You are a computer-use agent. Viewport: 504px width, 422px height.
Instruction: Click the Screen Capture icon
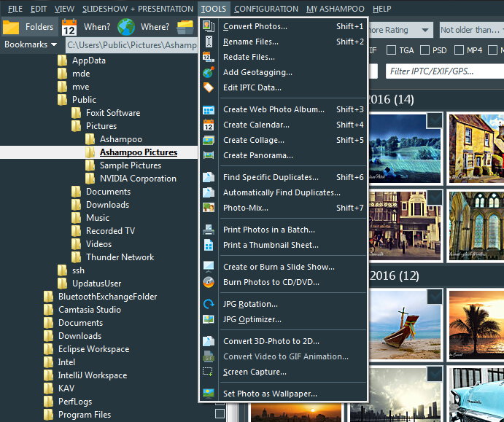[x=209, y=372]
